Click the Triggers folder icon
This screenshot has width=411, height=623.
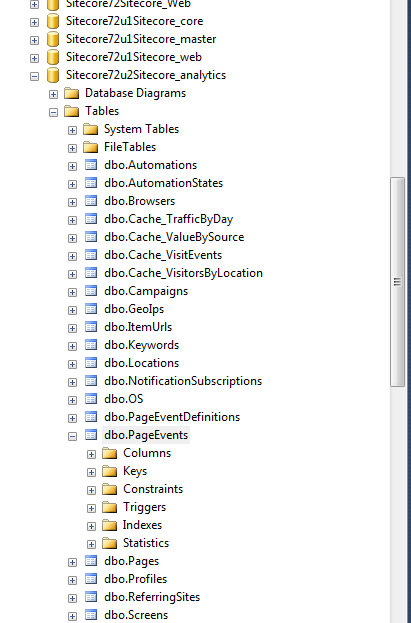point(110,507)
